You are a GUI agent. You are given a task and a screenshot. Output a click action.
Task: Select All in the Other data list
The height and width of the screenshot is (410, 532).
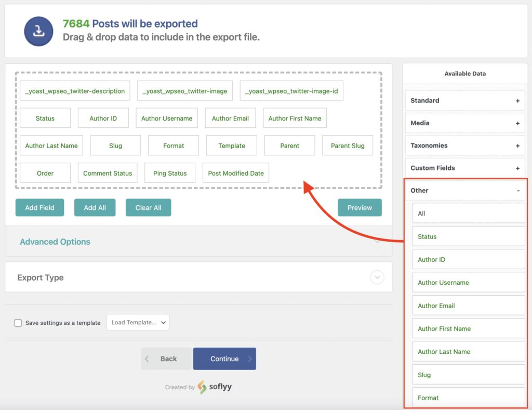(x=468, y=213)
